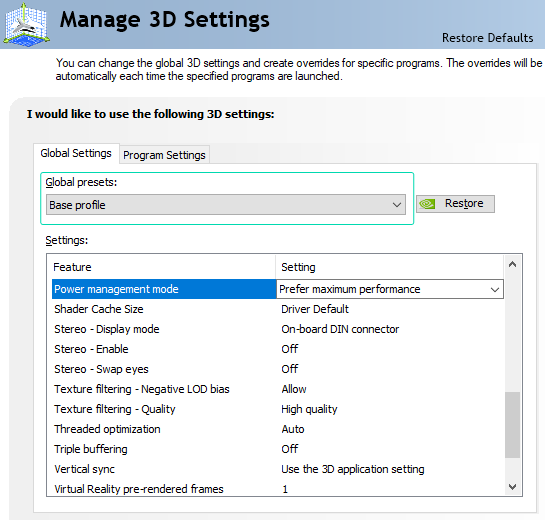This screenshot has height=520, width=545.
Task: Select Stereo - Display mode feature
Action: pos(107,329)
